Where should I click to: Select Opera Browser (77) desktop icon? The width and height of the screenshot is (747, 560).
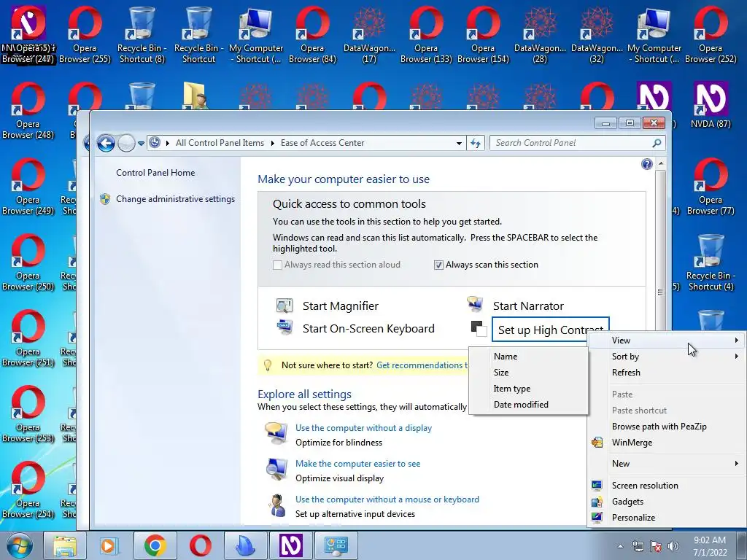711,186
